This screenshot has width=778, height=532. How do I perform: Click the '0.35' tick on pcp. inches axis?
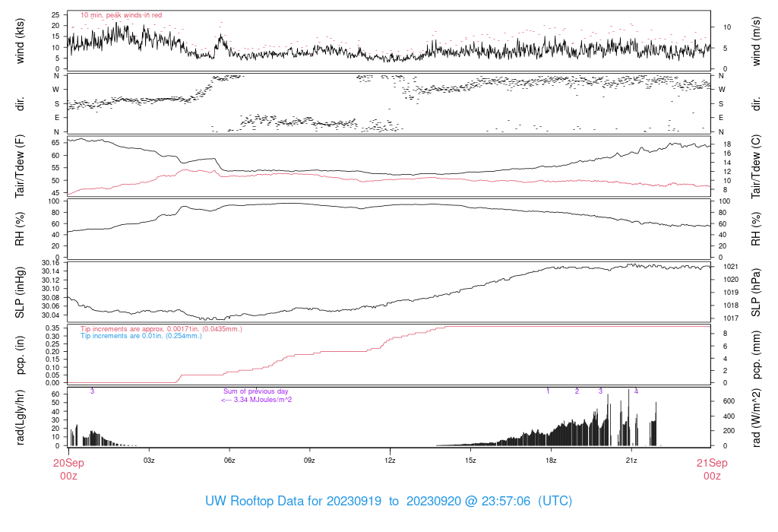click(52, 328)
